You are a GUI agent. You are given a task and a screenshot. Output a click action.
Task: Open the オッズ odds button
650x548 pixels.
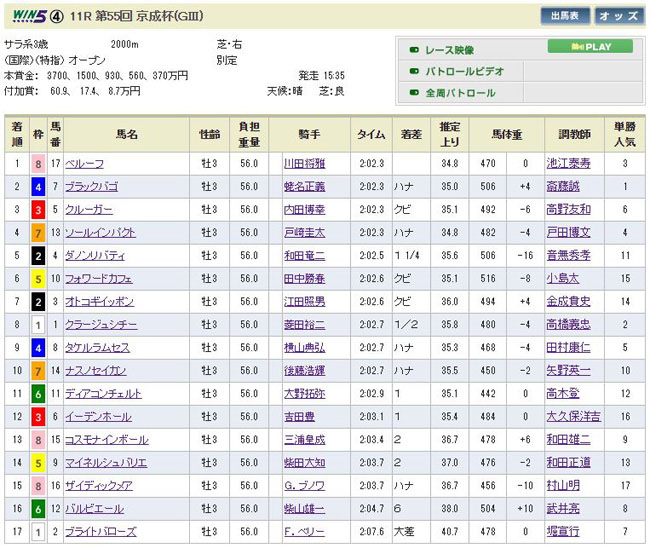pos(620,17)
